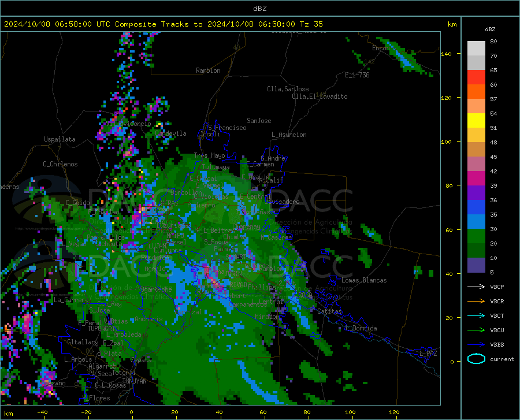Image resolution: width=520 pixels, height=420 pixels.
Task: Click the 'L_PAZ' place label
Action: 428,354
